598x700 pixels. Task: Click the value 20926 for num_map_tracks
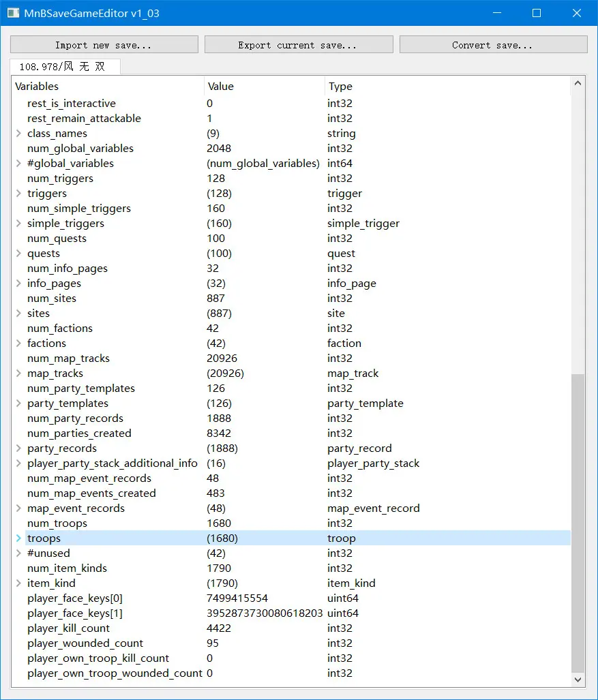222,358
